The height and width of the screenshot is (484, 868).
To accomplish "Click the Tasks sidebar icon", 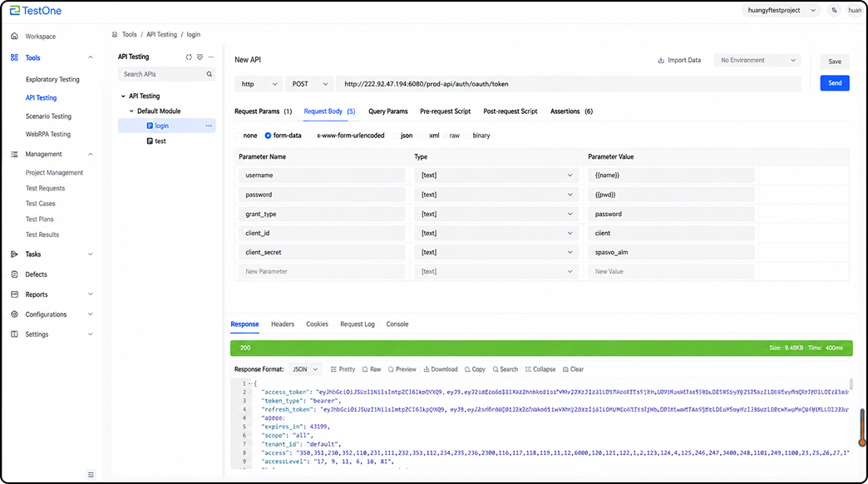I will pyautogui.click(x=14, y=254).
